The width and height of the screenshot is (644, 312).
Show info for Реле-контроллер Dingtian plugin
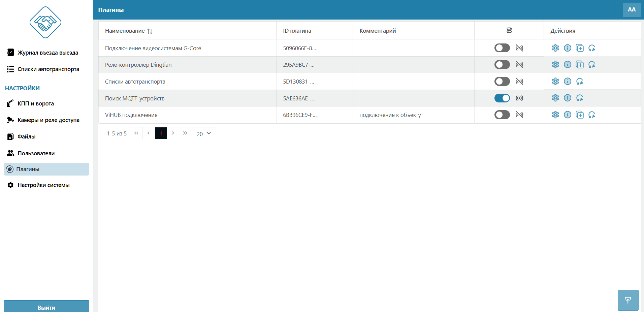[x=567, y=64]
